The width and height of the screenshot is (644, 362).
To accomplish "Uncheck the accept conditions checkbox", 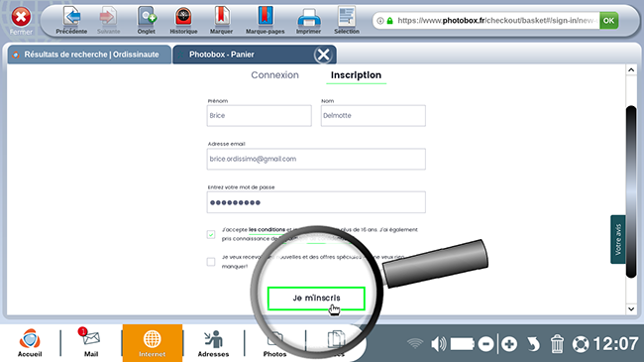I will click(x=211, y=234).
